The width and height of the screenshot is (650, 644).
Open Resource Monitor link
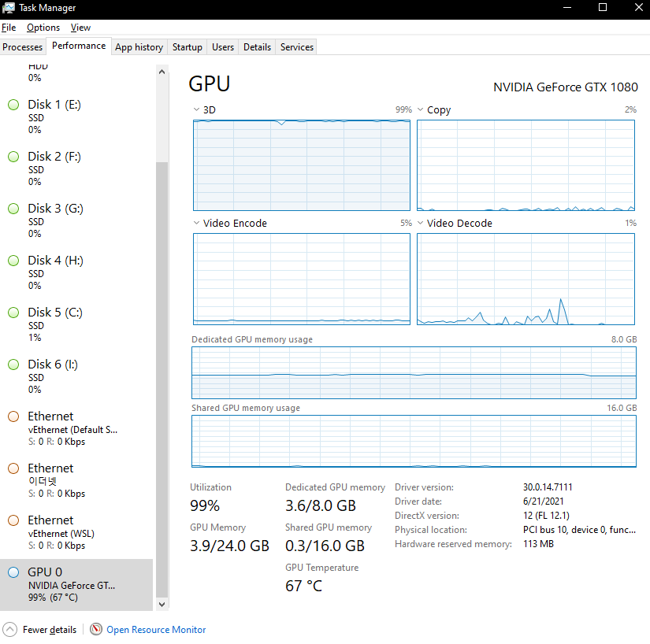(156, 630)
